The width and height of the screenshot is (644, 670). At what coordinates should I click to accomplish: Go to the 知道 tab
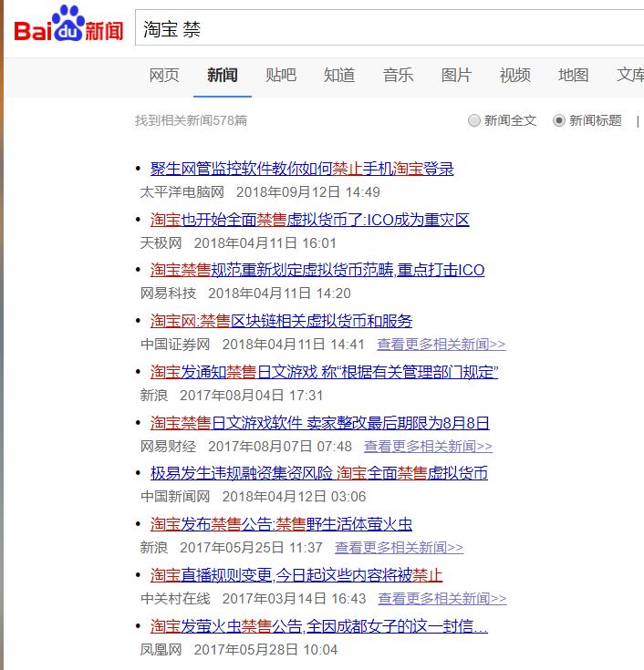(339, 75)
